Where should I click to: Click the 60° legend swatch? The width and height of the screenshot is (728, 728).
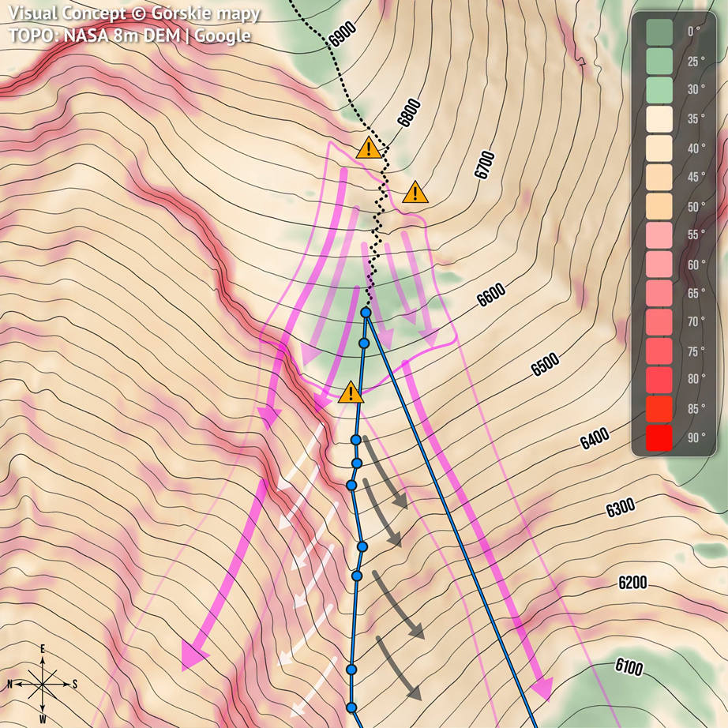(659, 265)
